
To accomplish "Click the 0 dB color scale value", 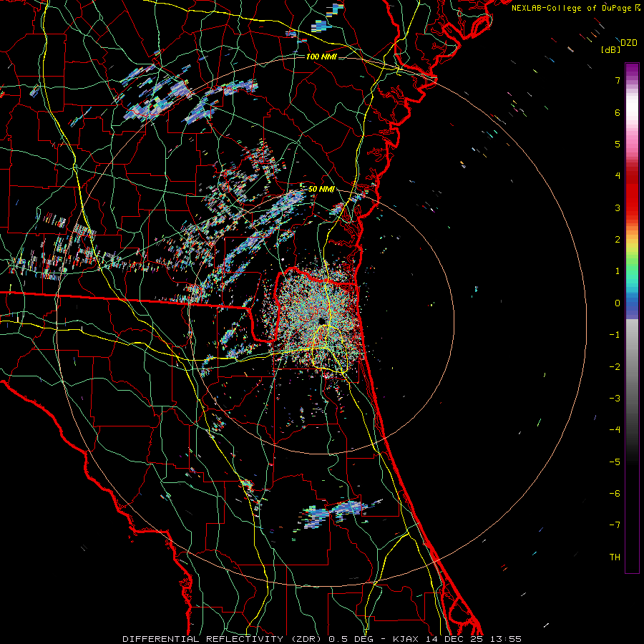I will tap(618, 303).
